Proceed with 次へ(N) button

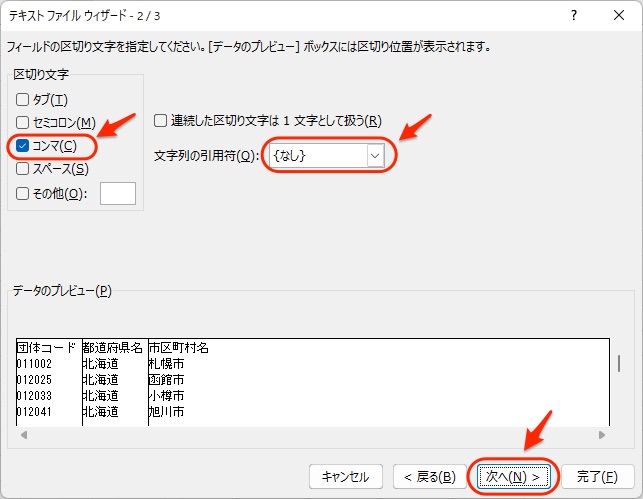pyautogui.click(x=513, y=476)
